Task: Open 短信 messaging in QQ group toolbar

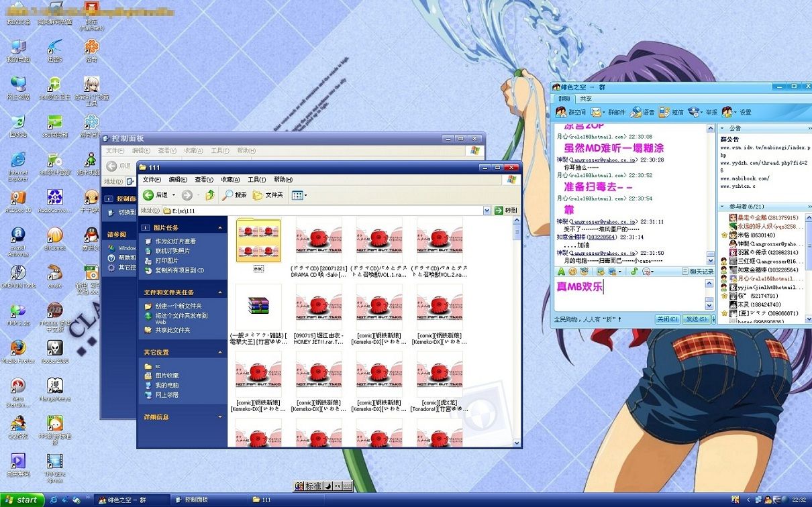Action: click(x=671, y=112)
